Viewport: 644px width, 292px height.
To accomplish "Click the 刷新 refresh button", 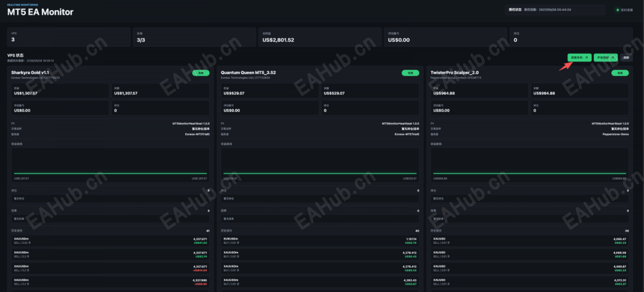I will [x=626, y=57].
